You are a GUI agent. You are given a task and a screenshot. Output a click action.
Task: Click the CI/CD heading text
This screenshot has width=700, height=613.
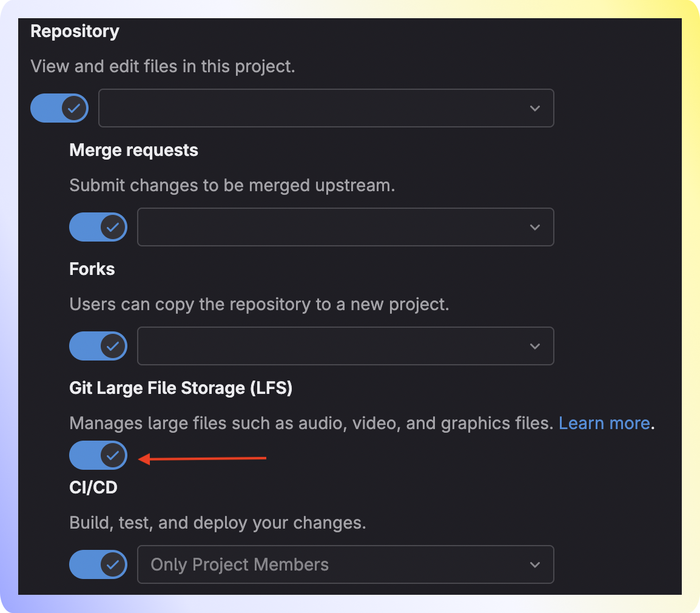(93, 487)
